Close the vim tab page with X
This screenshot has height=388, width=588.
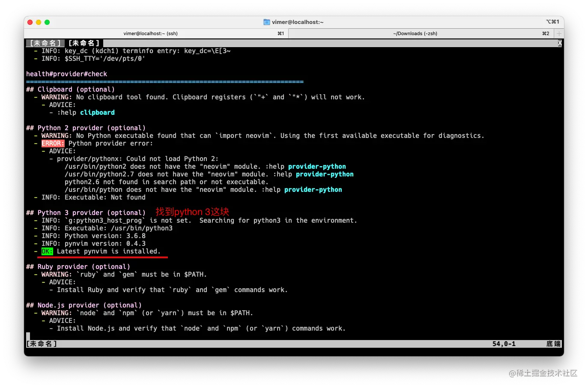(559, 43)
